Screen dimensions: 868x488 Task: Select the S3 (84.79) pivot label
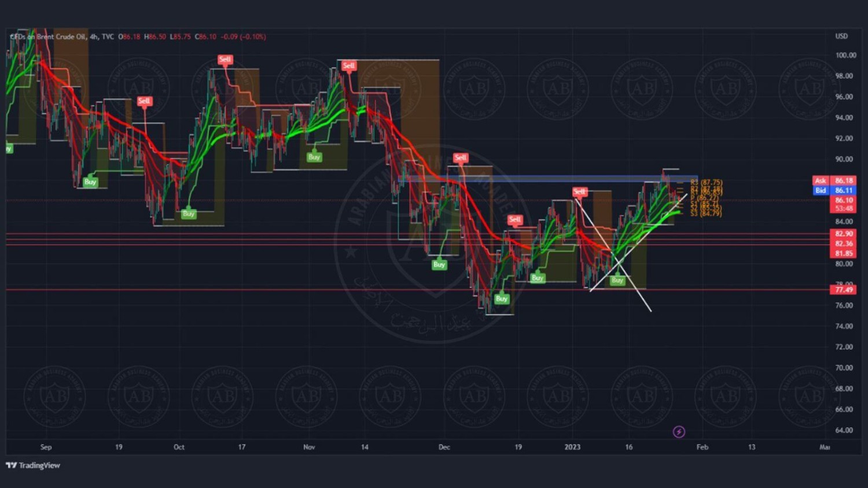click(x=706, y=214)
